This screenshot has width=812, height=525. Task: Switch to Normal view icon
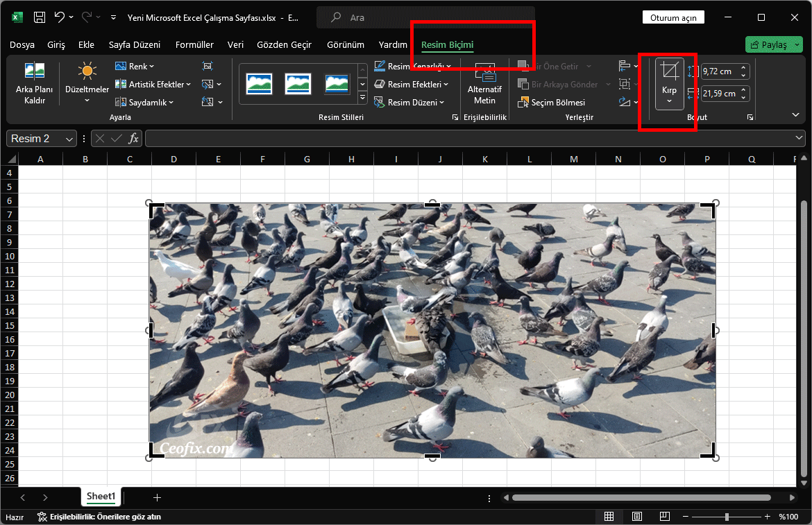click(x=609, y=516)
